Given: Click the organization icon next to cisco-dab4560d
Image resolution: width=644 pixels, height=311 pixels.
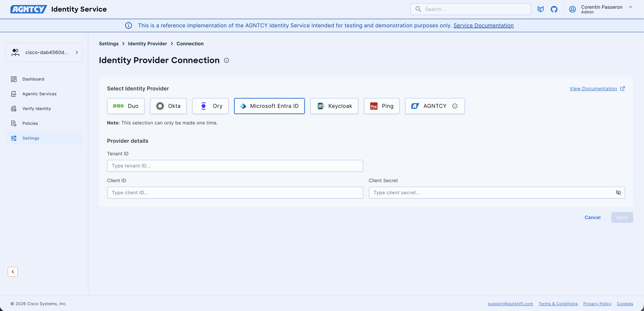Looking at the screenshot, I should click(x=15, y=52).
